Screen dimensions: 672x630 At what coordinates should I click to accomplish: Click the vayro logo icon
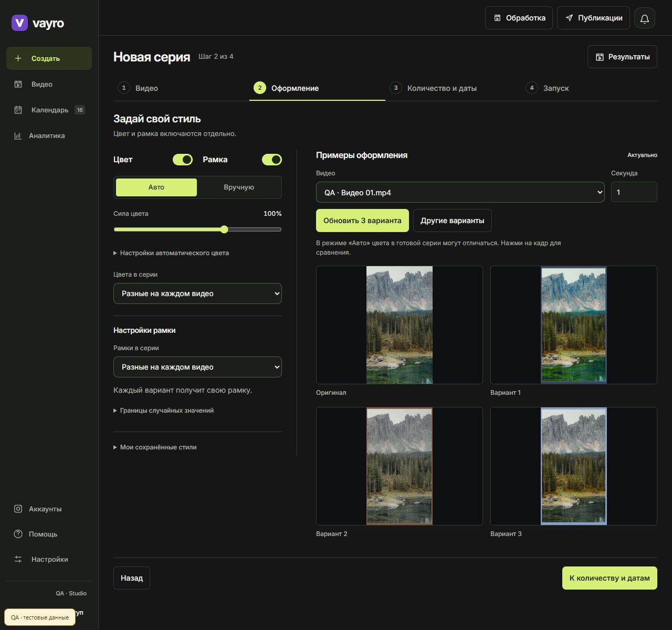pos(19,23)
